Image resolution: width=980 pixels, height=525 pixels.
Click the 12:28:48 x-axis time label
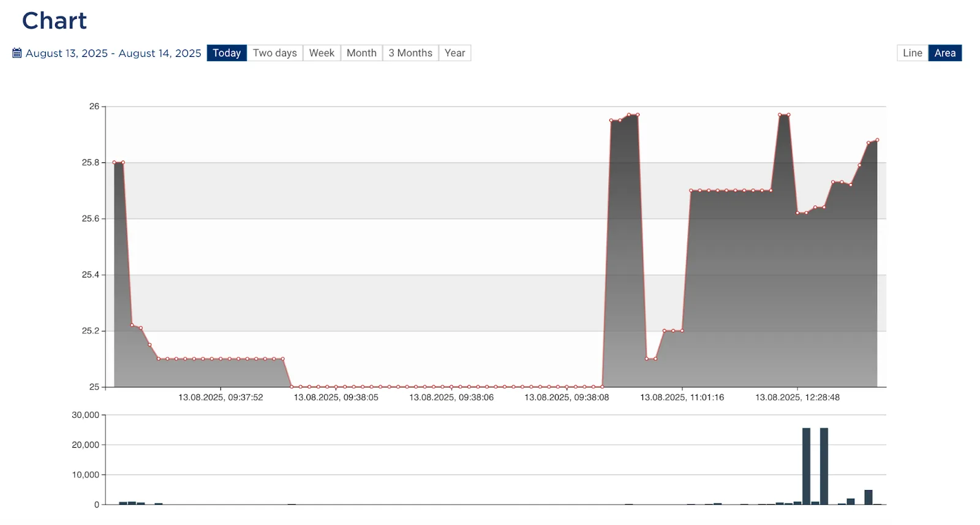797,398
